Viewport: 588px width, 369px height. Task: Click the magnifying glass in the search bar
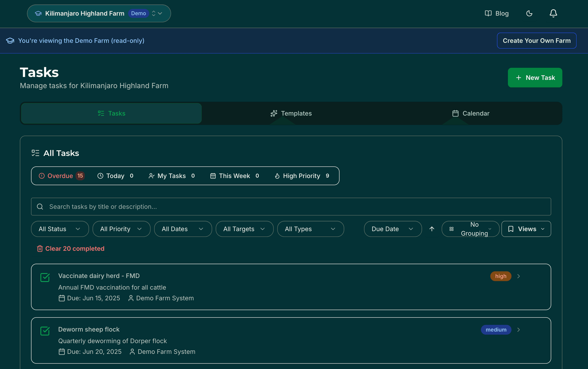(x=40, y=206)
